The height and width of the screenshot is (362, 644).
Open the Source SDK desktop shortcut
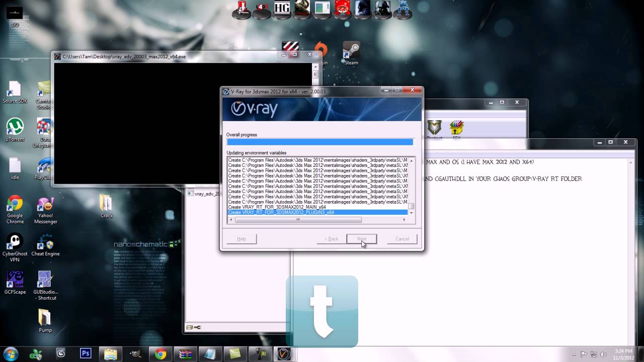point(15,93)
